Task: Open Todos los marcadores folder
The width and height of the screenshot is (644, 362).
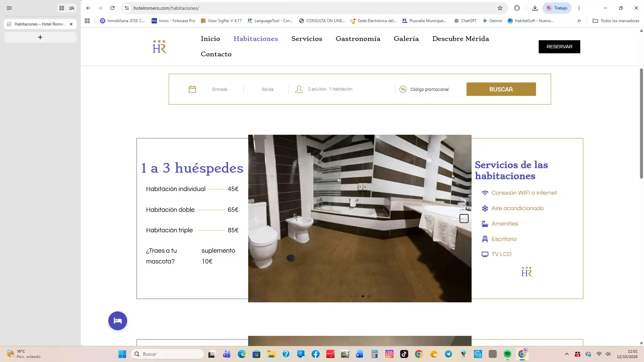Action: pyautogui.click(x=616, y=21)
